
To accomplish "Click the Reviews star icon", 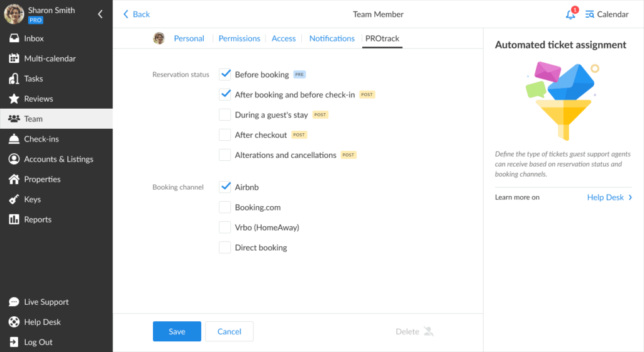I will pyautogui.click(x=14, y=99).
